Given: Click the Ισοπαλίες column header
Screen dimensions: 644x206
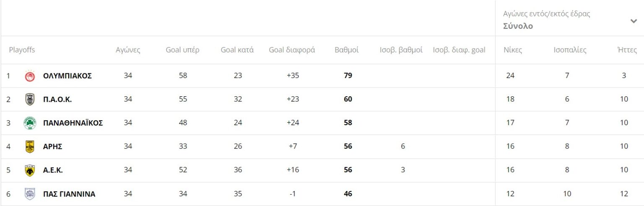Looking at the screenshot, I should tap(570, 50).
